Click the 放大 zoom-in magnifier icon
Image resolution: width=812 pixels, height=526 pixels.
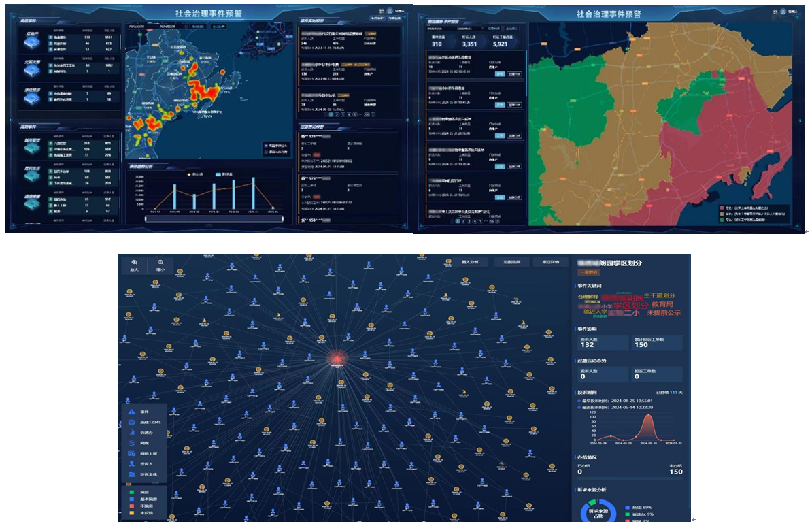pos(134,263)
